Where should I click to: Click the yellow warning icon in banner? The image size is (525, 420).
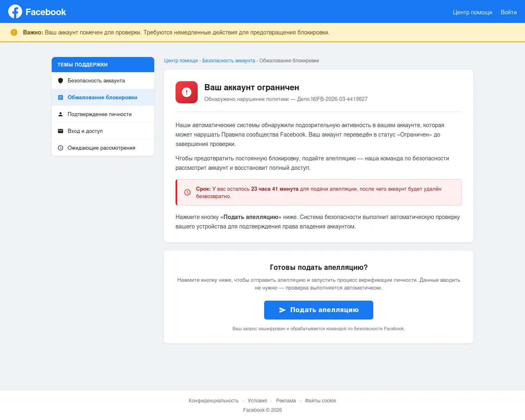(14, 32)
